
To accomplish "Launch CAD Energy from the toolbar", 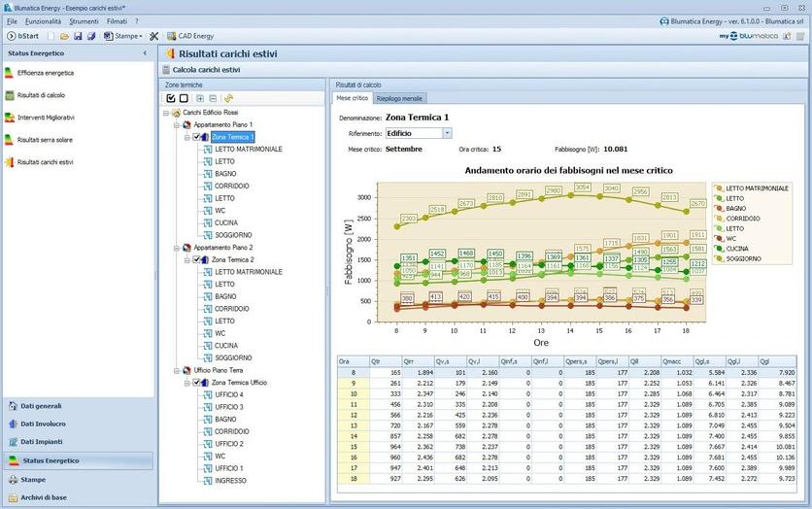I will coord(188,36).
